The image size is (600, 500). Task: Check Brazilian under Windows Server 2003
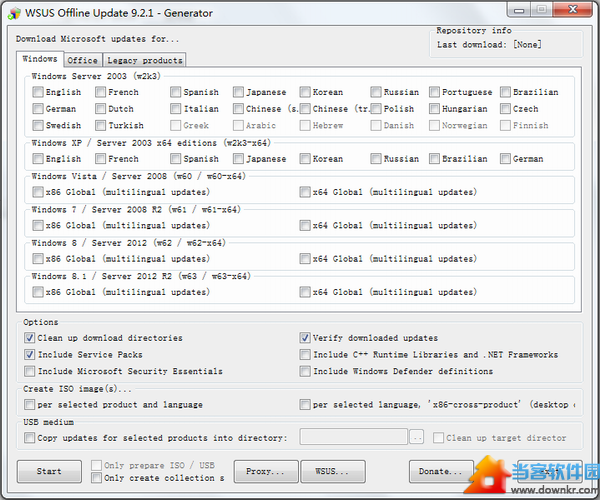[505, 92]
